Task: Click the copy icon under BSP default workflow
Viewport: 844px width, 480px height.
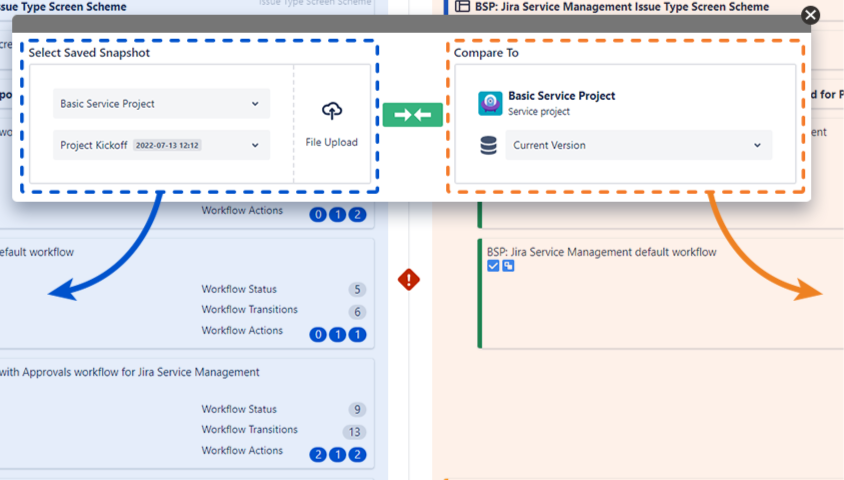Action: [508, 266]
